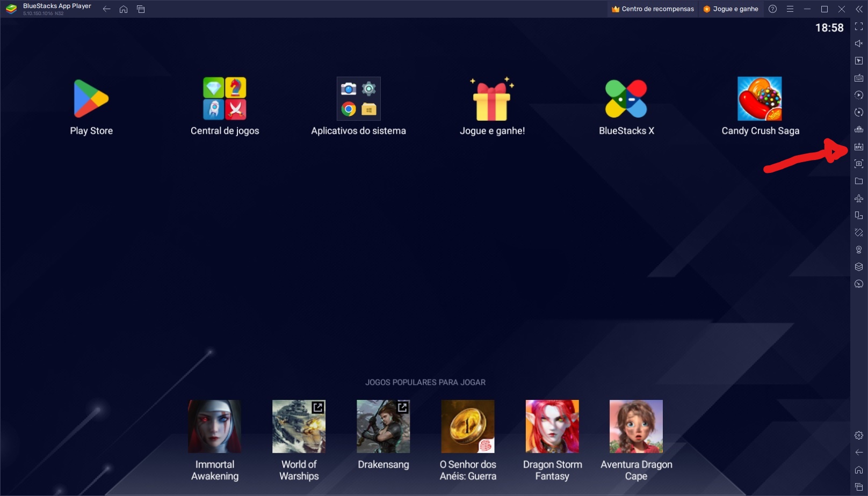Toggle the lock cursor icon in sidebar
868x496 pixels.
pyautogui.click(x=859, y=61)
